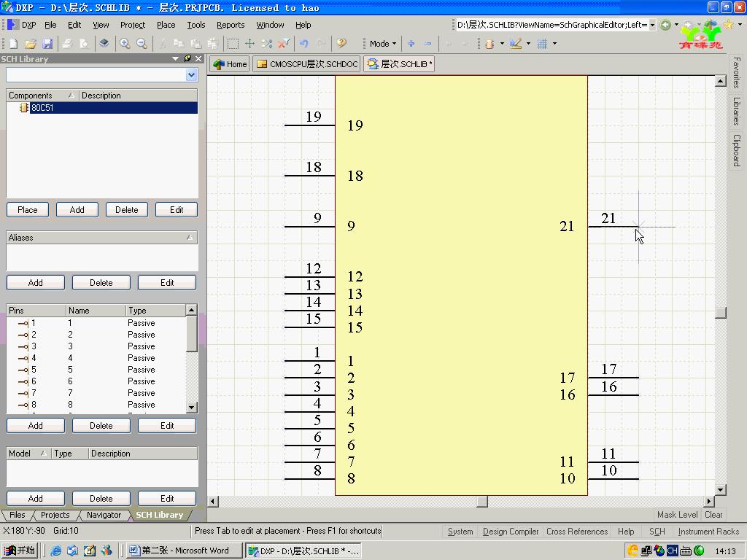Open the Mode dropdown in toolbar
The height and width of the screenshot is (560, 747).
(x=383, y=44)
